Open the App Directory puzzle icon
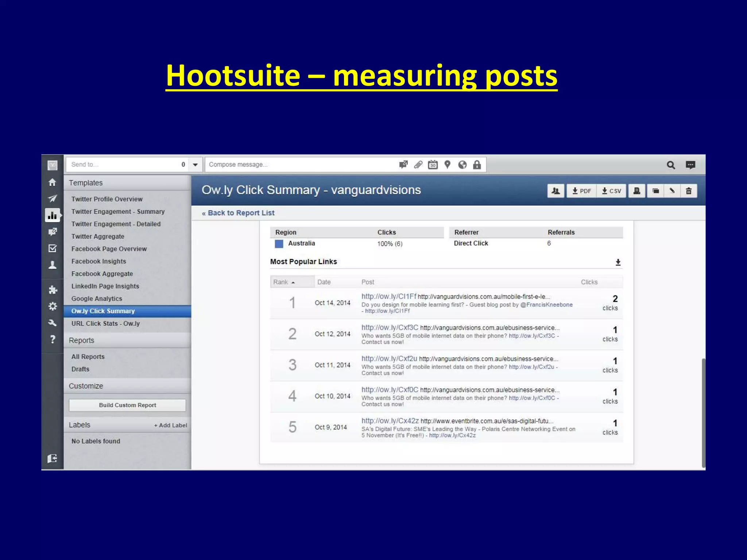The width and height of the screenshot is (747, 560). point(53,290)
